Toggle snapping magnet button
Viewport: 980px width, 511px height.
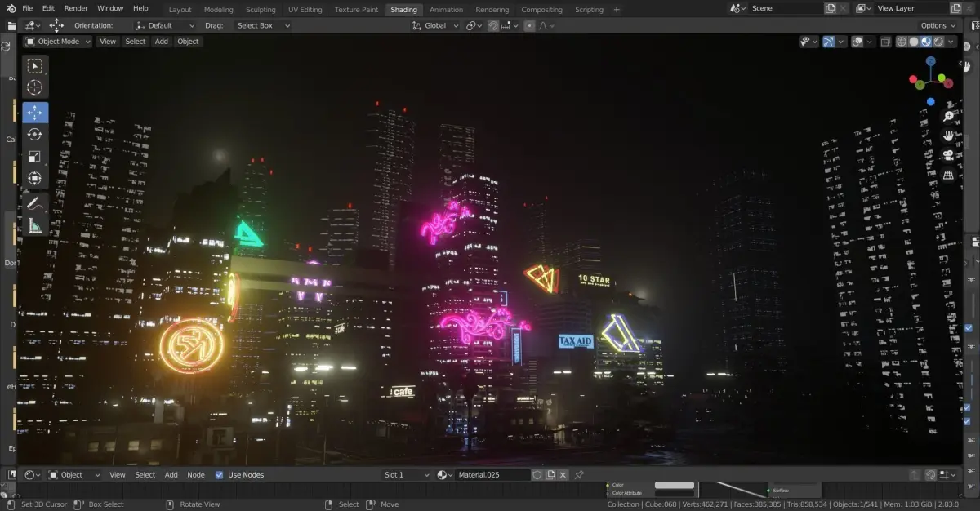(x=493, y=25)
